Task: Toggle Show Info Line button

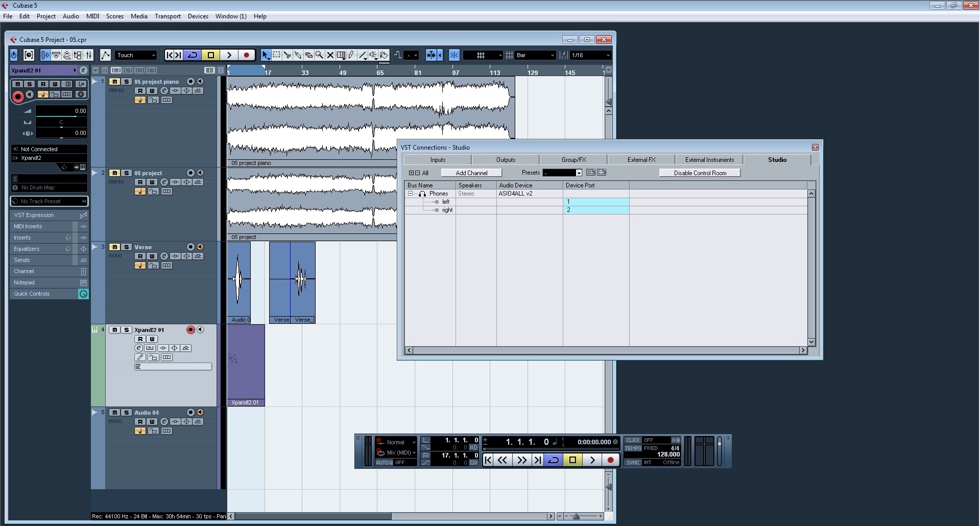Action: [x=56, y=55]
